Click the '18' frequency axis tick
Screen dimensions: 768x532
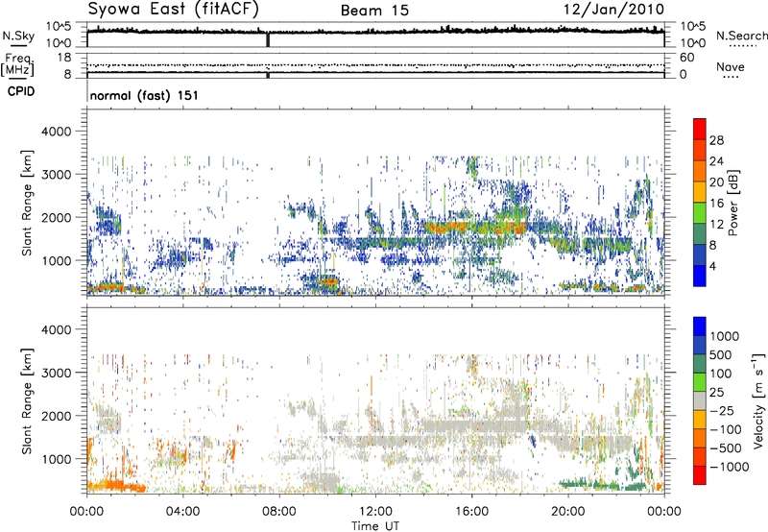(x=64, y=58)
